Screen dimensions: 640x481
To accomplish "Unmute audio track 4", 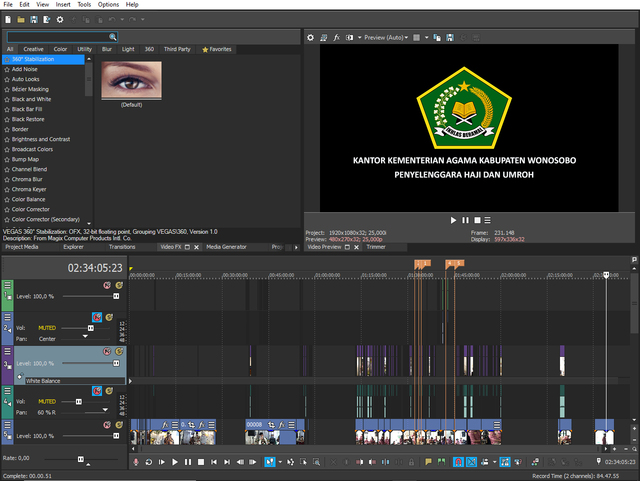I will click(x=97, y=391).
